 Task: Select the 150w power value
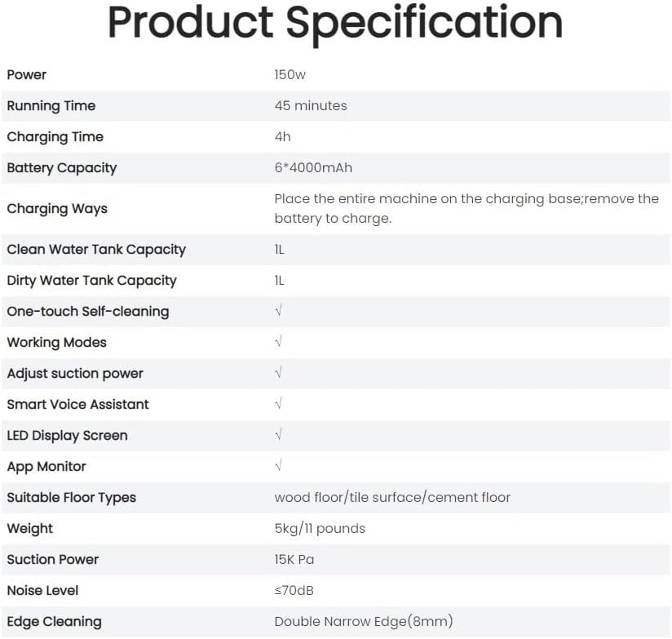pos(290,74)
